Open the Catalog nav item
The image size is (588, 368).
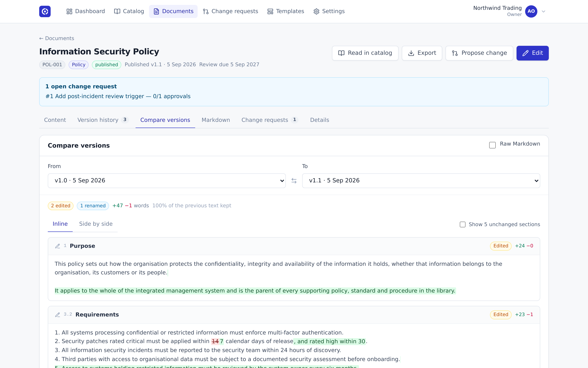[x=129, y=11]
